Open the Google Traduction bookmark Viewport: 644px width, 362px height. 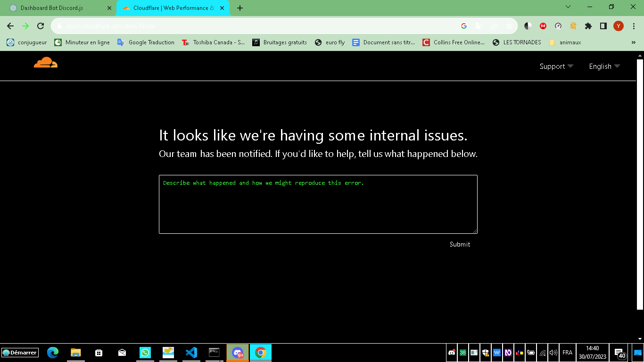146,42
